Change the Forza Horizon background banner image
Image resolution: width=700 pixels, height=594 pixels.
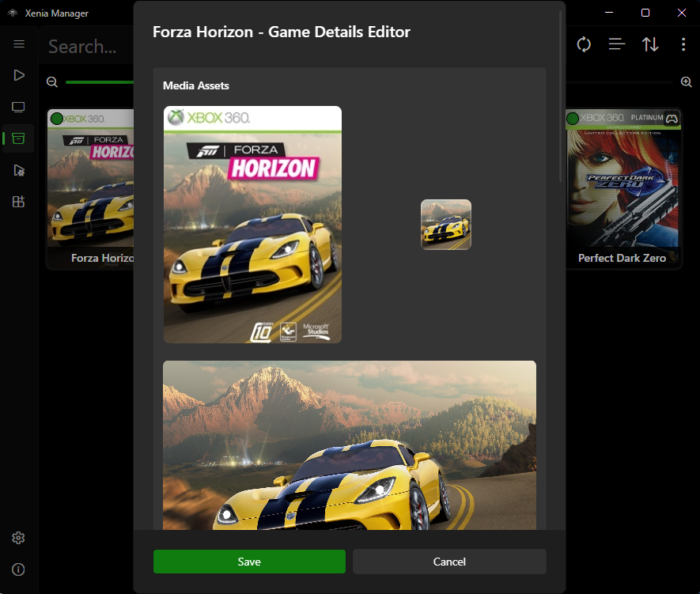click(350, 445)
